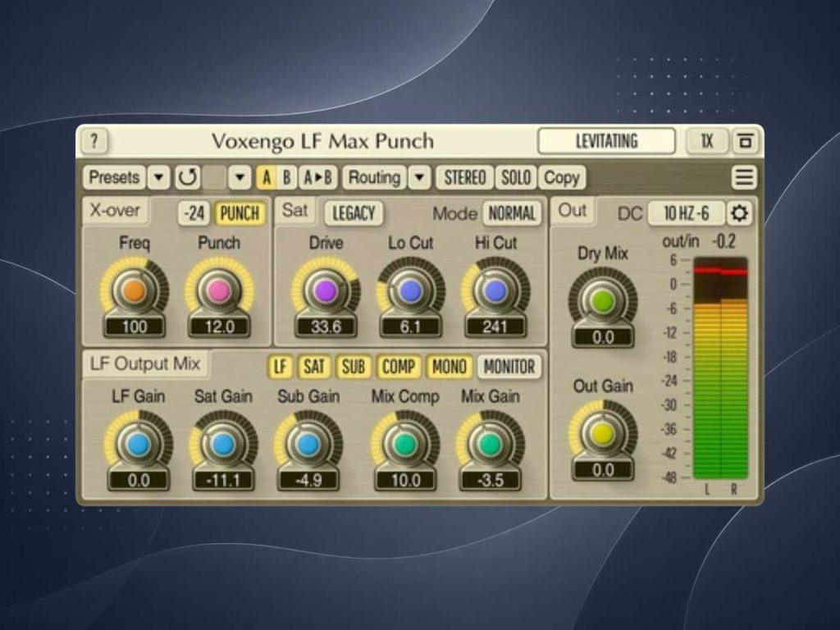The width and height of the screenshot is (840, 630).
Task: Click the out/in -0.2 readout
Action: [x=699, y=242]
